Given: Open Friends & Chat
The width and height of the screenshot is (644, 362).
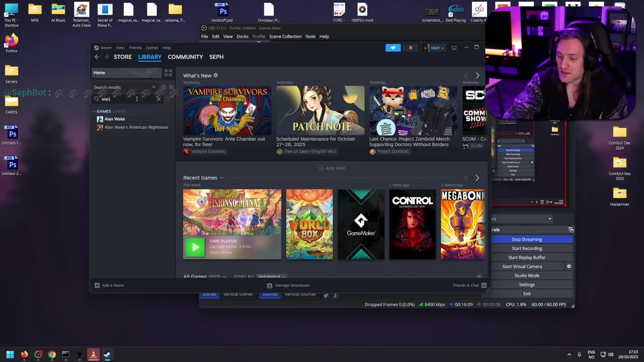Looking at the screenshot, I should click(469, 285).
